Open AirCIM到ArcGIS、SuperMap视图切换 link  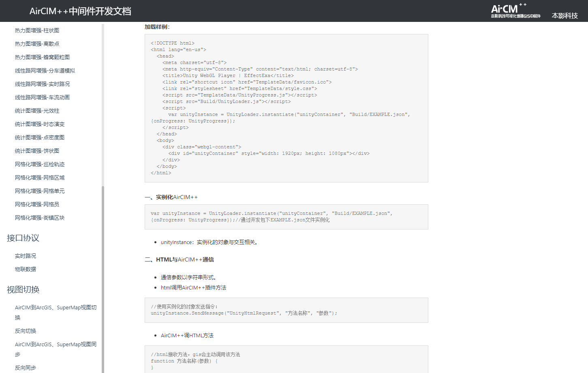(56, 312)
